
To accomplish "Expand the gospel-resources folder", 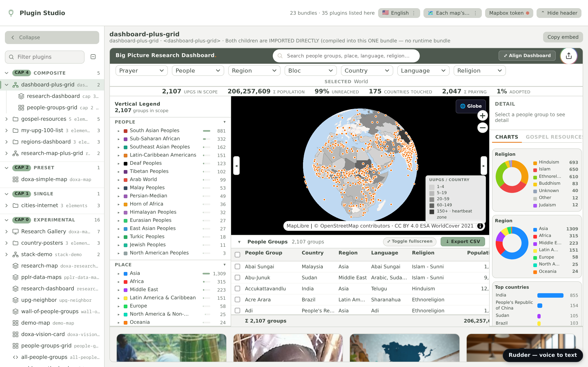I will coord(7,119).
